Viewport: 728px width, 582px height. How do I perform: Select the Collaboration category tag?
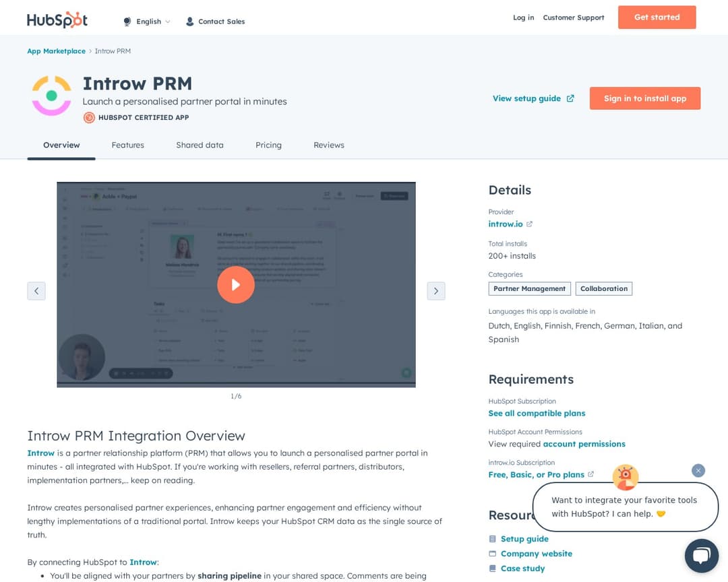[x=603, y=289]
